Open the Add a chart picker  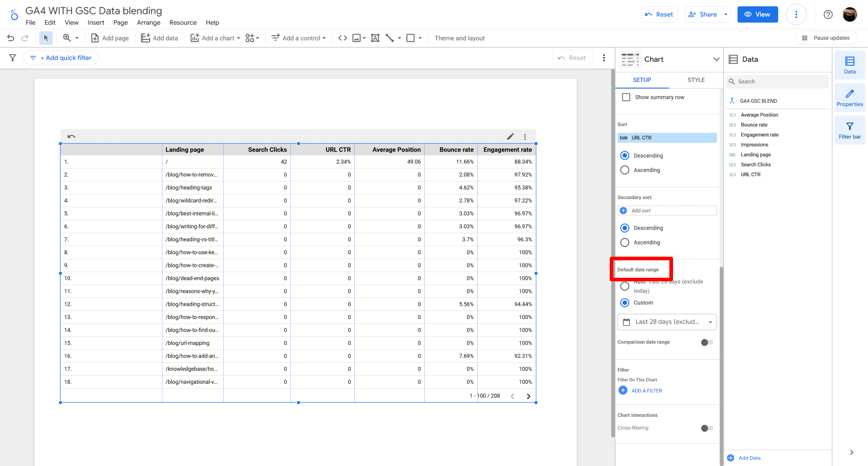215,38
